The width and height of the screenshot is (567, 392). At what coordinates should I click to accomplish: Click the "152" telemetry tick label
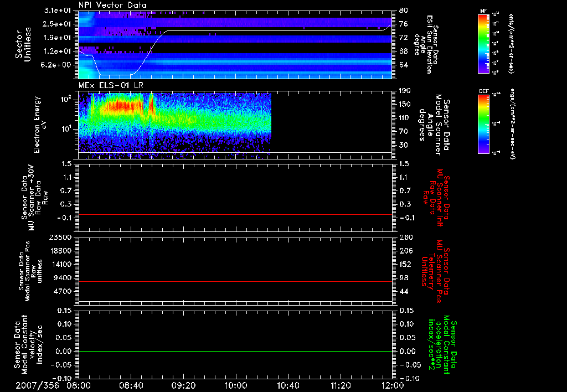405,264
